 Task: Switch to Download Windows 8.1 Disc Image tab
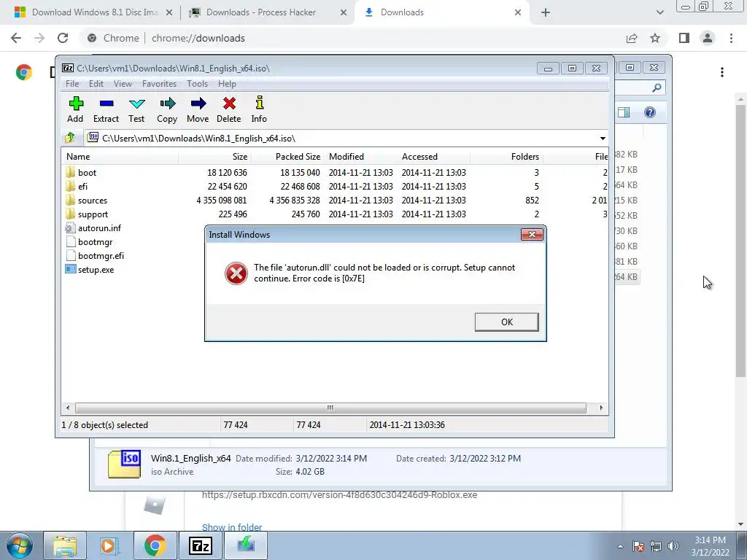click(93, 12)
